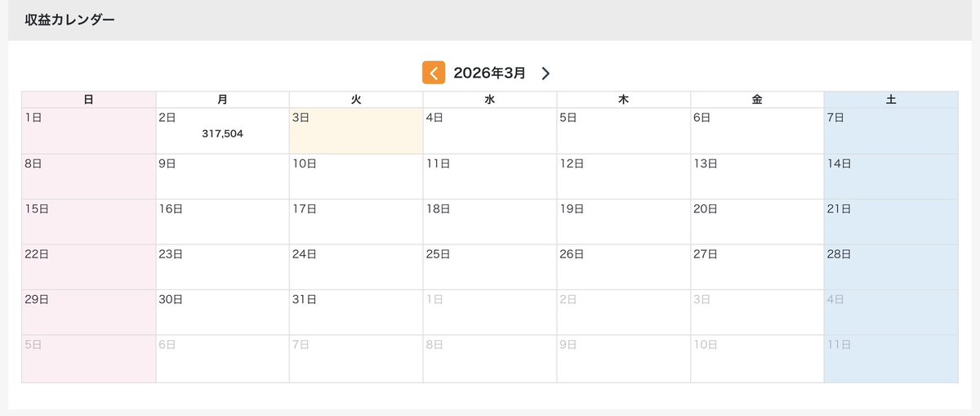
Task: Click the 土 weekday column header
Action: point(891,100)
